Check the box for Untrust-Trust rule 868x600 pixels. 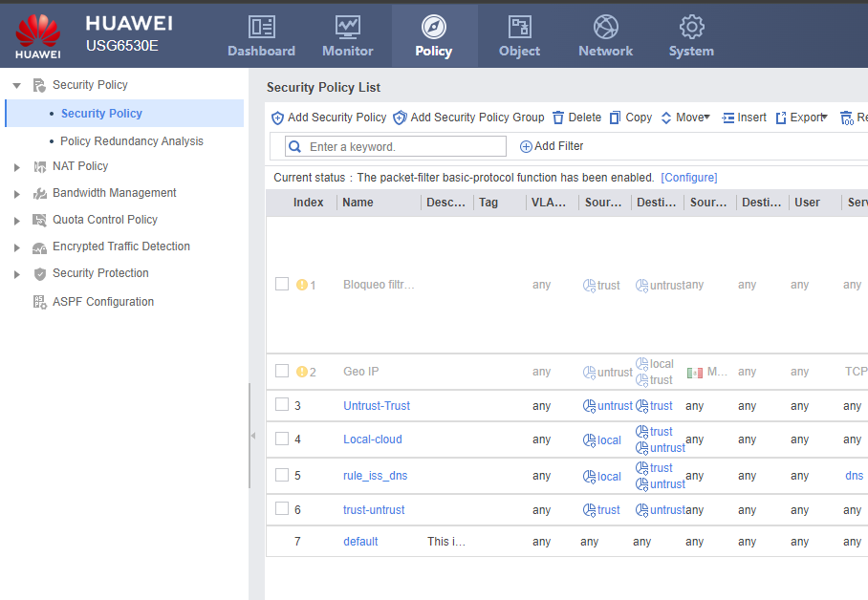282,404
